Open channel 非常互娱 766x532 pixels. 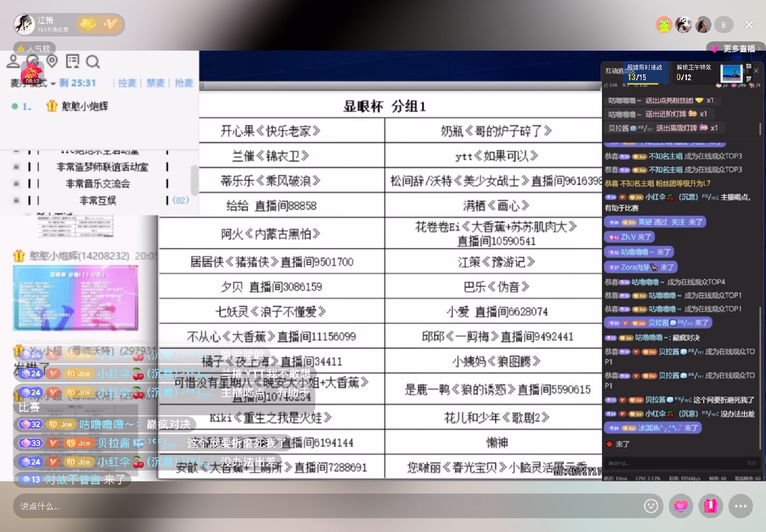(x=98, y=200)
